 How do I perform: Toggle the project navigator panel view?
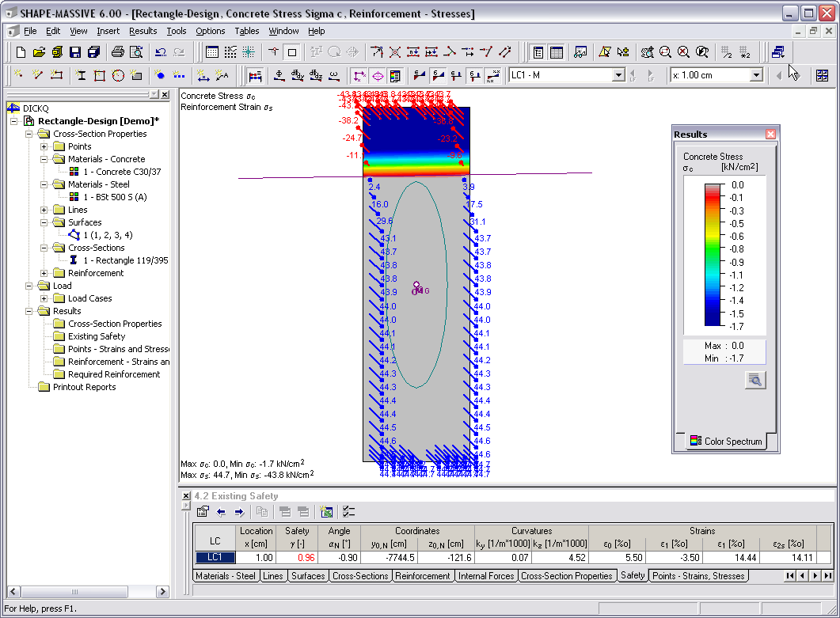click(538, 51)
